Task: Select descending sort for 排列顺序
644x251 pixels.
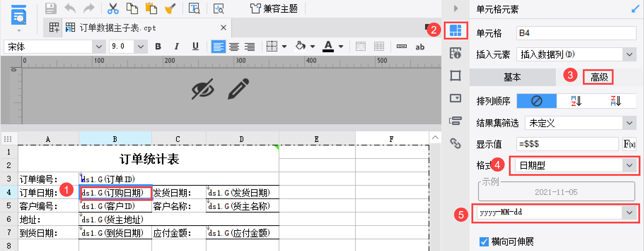Action: 616,101
